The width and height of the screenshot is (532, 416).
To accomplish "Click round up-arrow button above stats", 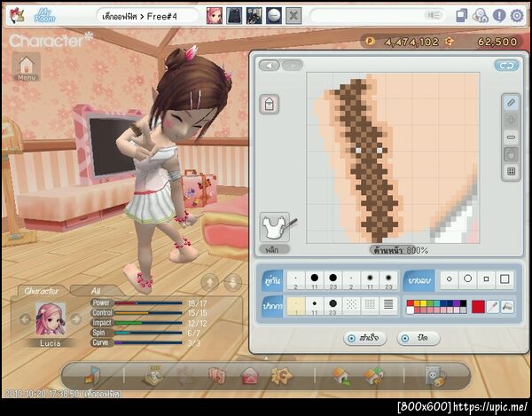I will [x=209, y=282].
